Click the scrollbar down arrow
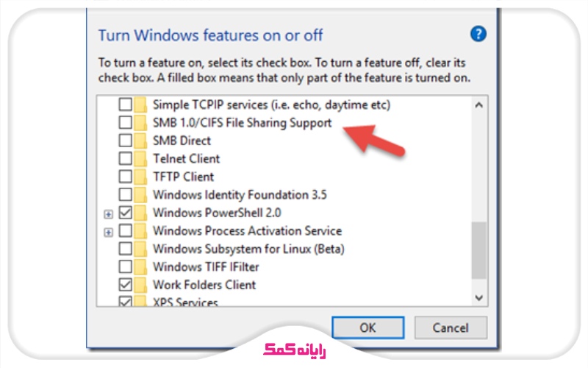 click(479, 297)
